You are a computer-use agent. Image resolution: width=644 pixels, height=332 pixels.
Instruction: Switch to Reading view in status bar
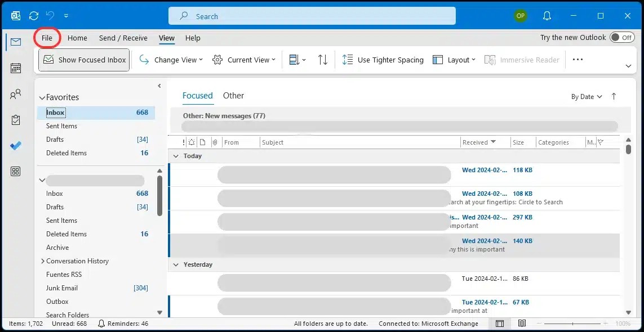(522, 324)
